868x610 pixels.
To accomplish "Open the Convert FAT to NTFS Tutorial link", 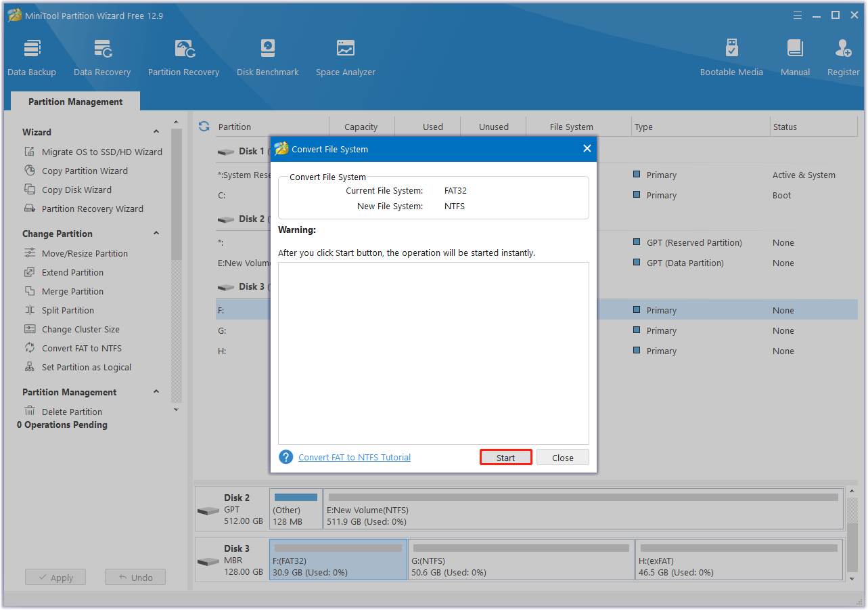I will coord(355,457).
